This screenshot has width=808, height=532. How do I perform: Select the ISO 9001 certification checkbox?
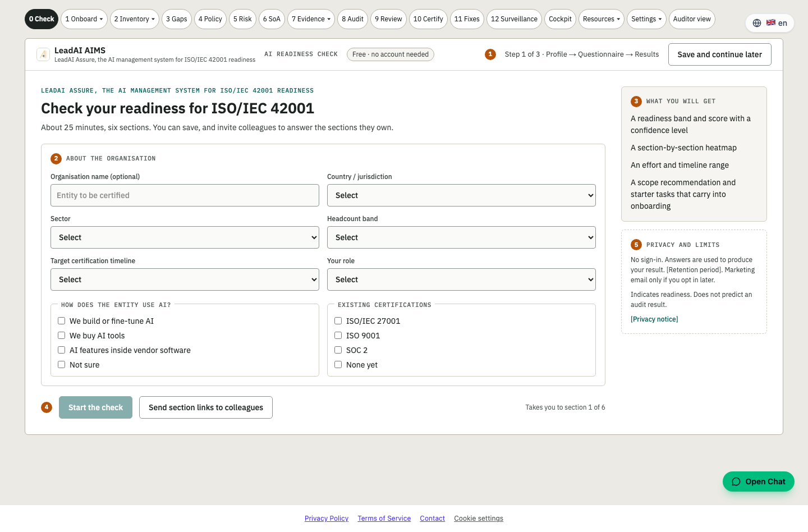coord(338,336)
